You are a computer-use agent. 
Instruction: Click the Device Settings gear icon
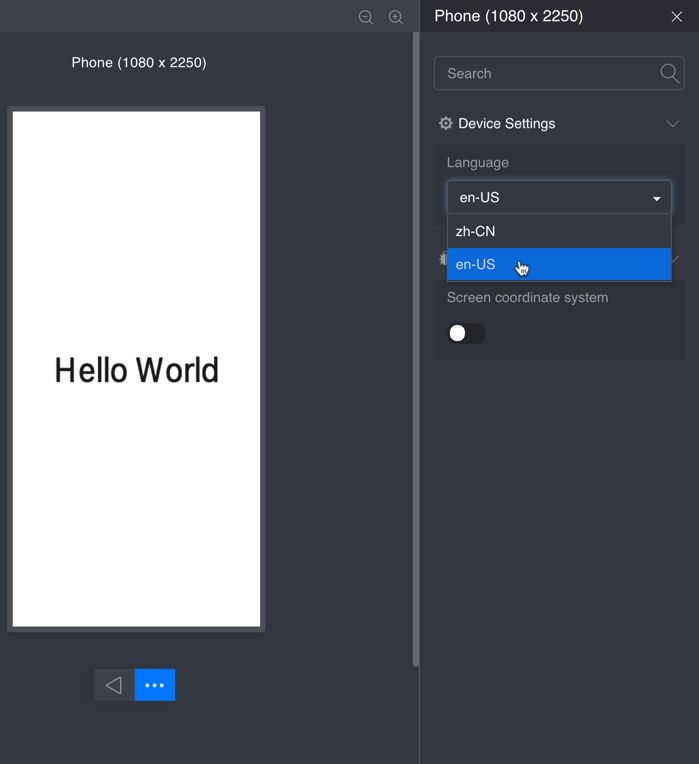pyautogui.click(x=446, y=123)
